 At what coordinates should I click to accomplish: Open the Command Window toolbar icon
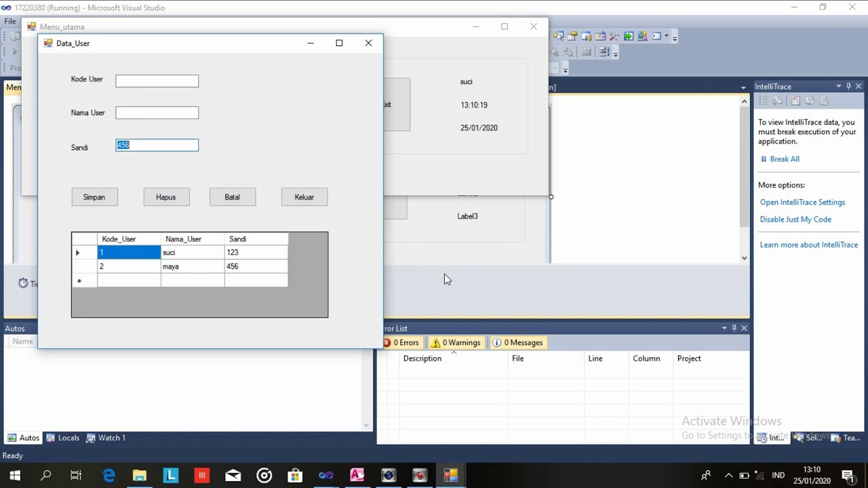[x=656, y=36]
